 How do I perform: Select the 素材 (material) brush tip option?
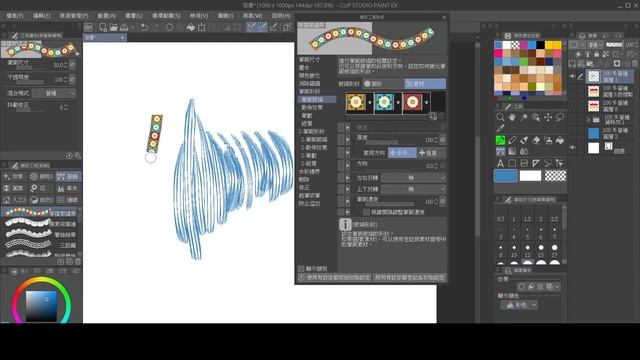[425, 84]
